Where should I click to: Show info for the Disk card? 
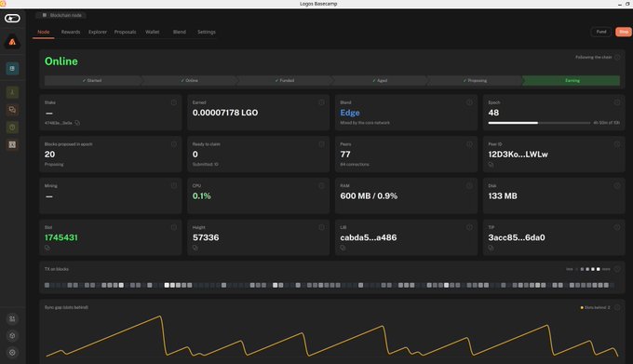click(617, 185)
